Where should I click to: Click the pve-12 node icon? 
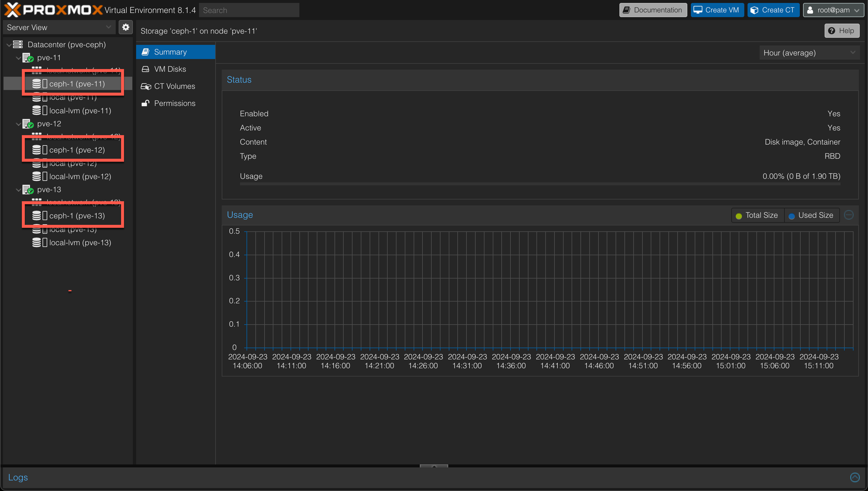[x=28, y=124]
